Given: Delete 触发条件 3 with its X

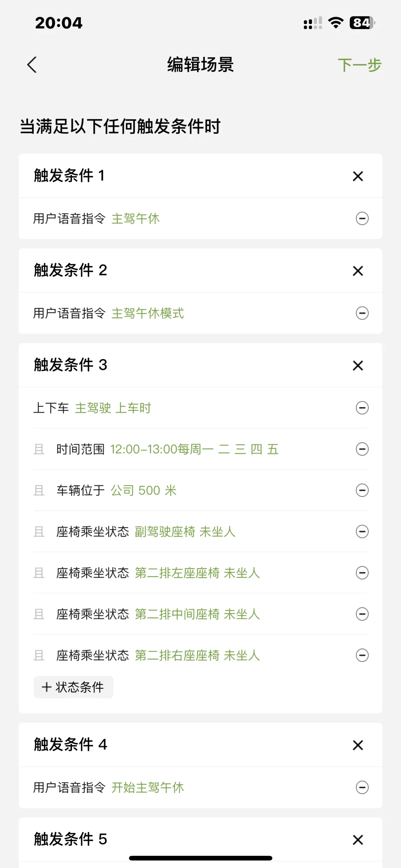Looking at the screenshot, I should click(x=358, y=366).
